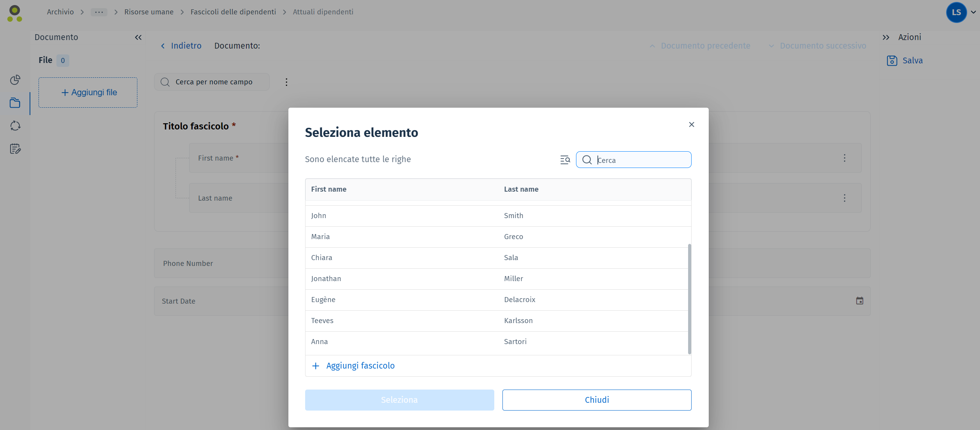Select the Teeves row
Viewport: 980px width, 430px height.
(x=497, y=321)
